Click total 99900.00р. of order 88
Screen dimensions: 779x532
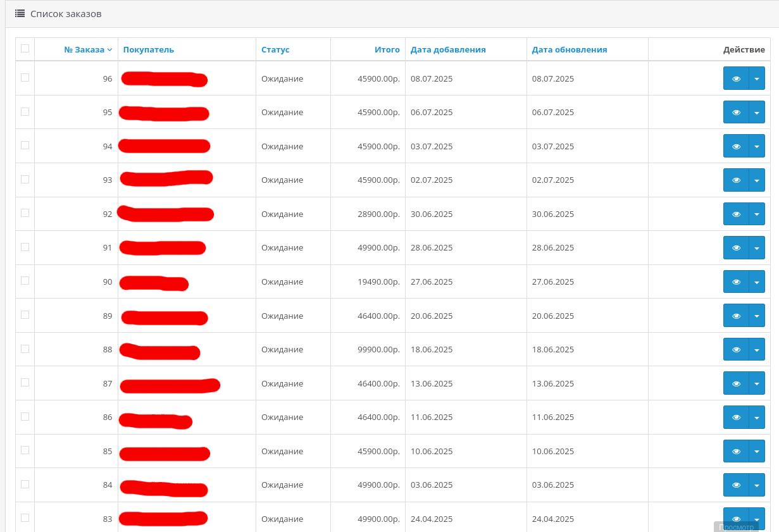pos(378,349)
